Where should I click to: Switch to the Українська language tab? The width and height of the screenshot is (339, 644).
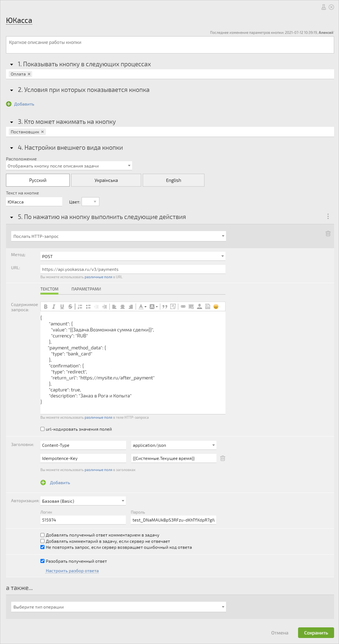[x=106, y=180]
